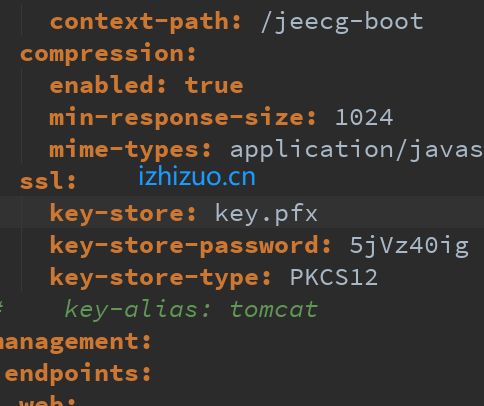Select the 1024 value
Screen dimensions: 484x406
pos(364,117)
